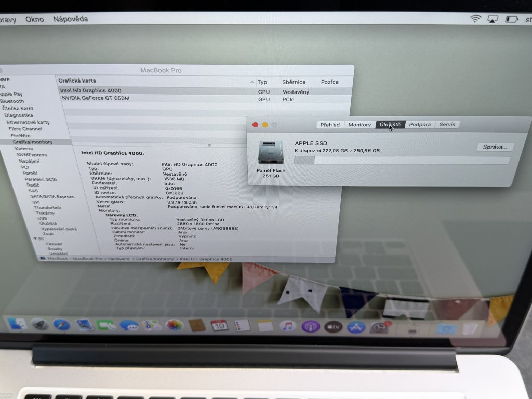Image resolution: width=532 pixels, height=399 pixels.
Task: Open Podcasts purple icon in Dock
Action: tap(311, 327)
